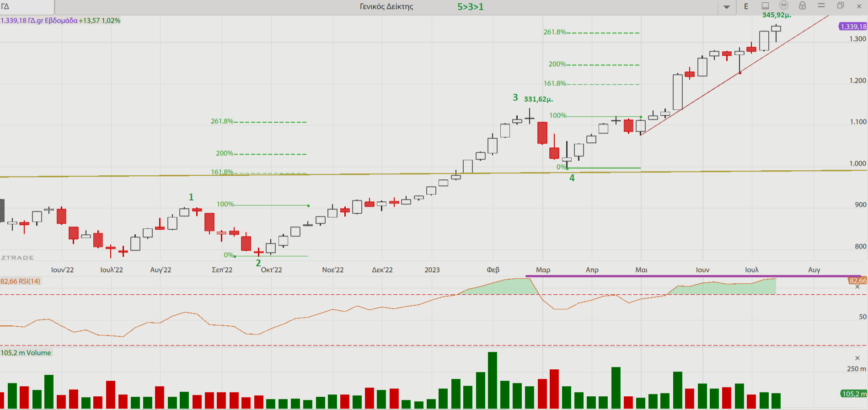868x410 pixels.
Task: Click the ΓΔ symbol tab
Action: coord(27,7)
